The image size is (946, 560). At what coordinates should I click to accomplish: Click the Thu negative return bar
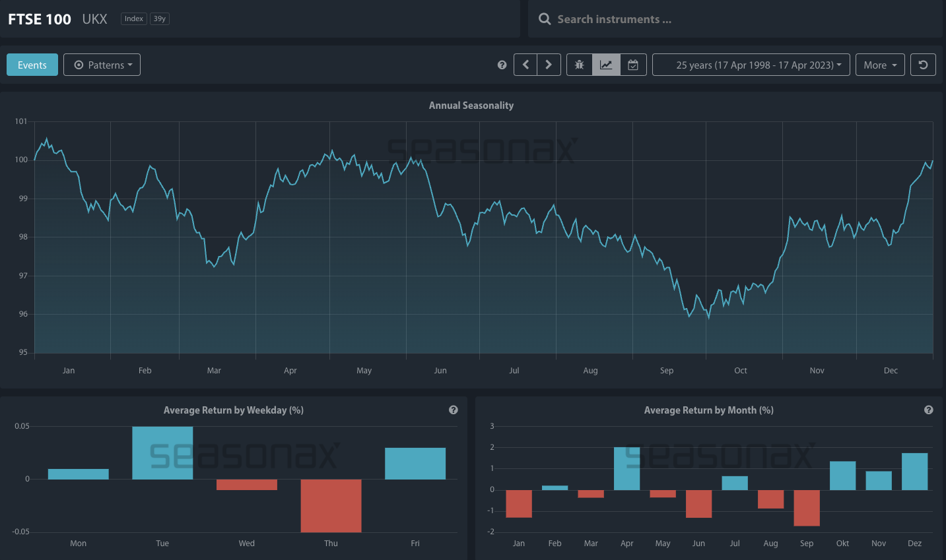[x=331, y=506]
